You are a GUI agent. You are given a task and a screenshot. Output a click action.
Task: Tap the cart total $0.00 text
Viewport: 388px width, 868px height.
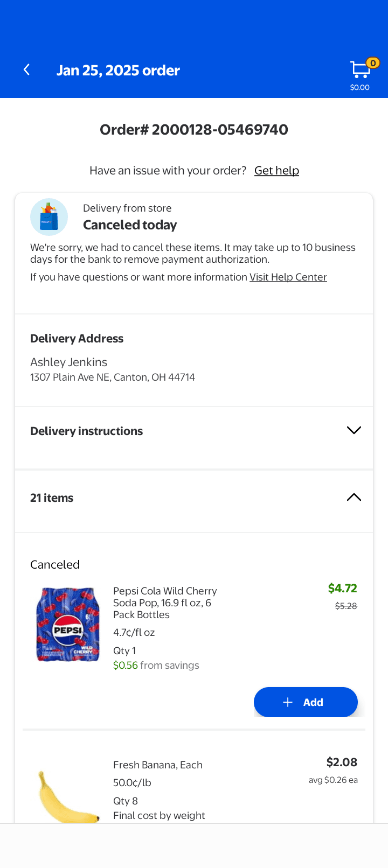pos(359,87)
